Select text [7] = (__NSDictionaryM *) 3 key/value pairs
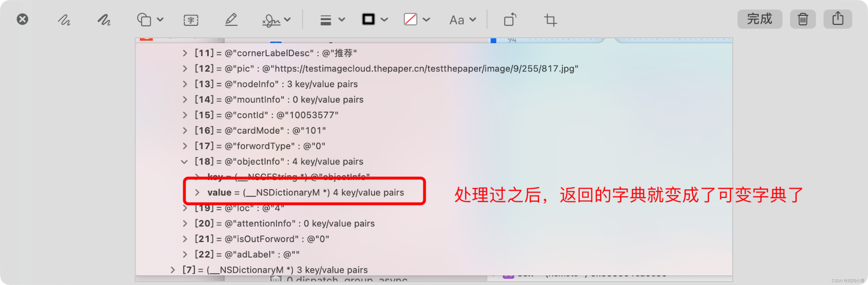This screenshot has height=285, width=868. [x=275, y=270]
